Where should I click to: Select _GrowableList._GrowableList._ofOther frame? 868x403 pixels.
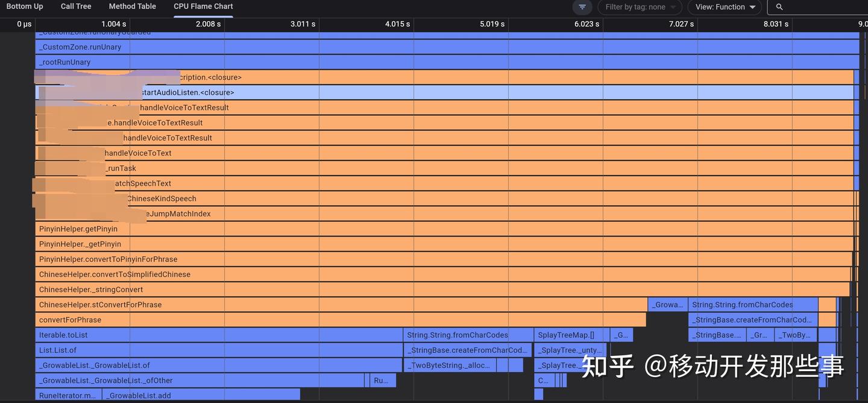click(x=200, y=381)
